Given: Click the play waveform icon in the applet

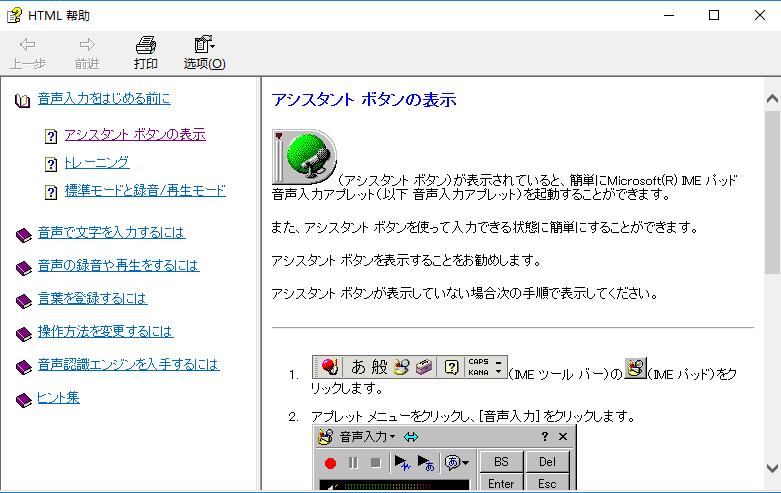Looking at the screenshot, I should (402, 463).
